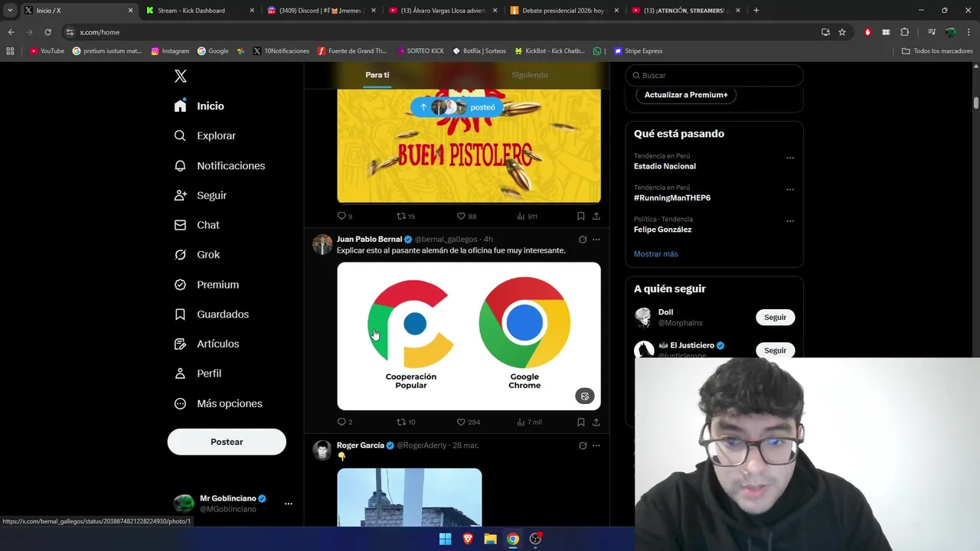This screenshot has width=980, height=551.
Task: Open a new browser tab
Action: coord(756,11)
